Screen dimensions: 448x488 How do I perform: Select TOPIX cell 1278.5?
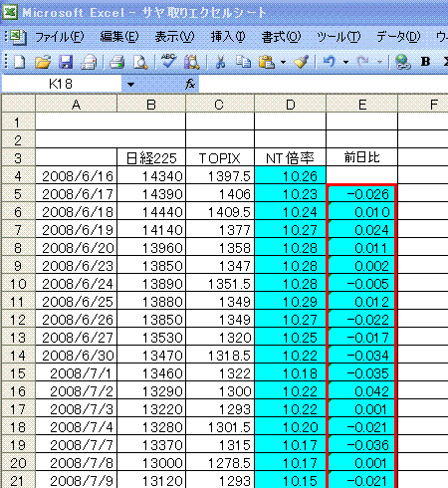coord(220,462)
